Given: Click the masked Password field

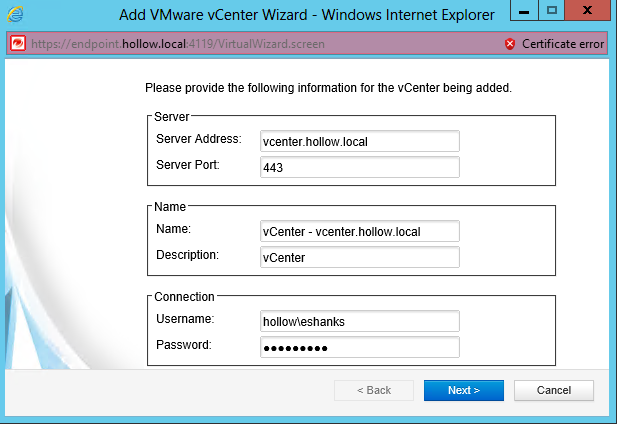Looking at the screenshot, I should [x=359, y=347].
